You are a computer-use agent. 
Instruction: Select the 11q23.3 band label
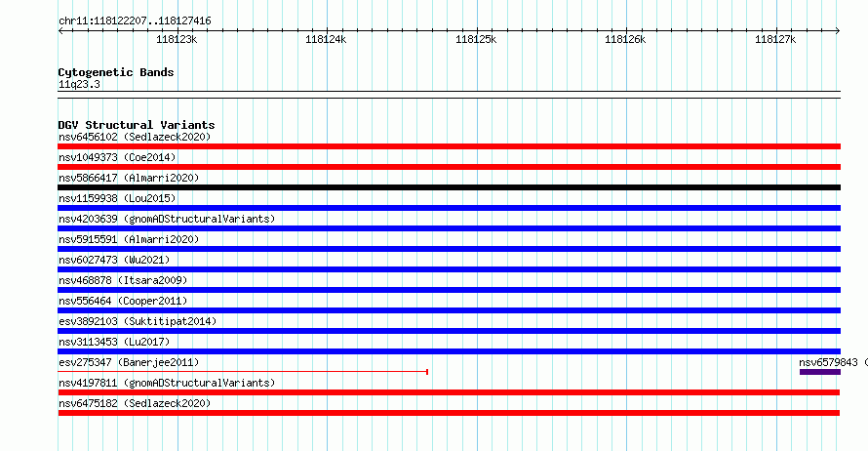79,84
